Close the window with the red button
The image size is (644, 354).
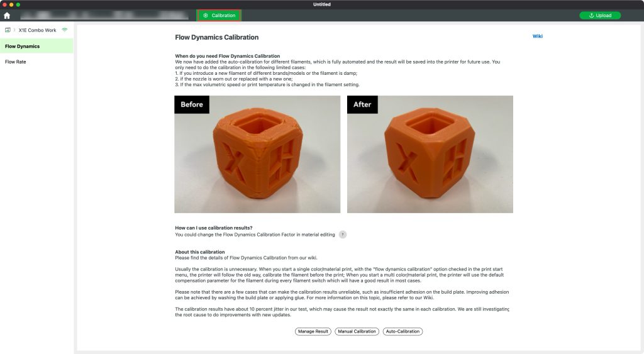[5, 4]
